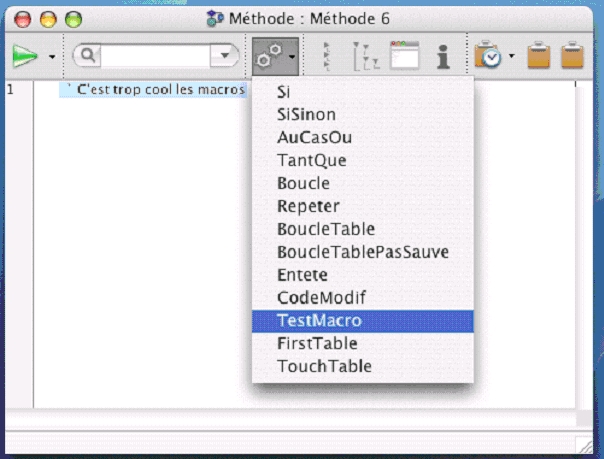Screen dimensions: 604x459
Task: Click the rightmost clipboard icon
Action: (572, 57)
